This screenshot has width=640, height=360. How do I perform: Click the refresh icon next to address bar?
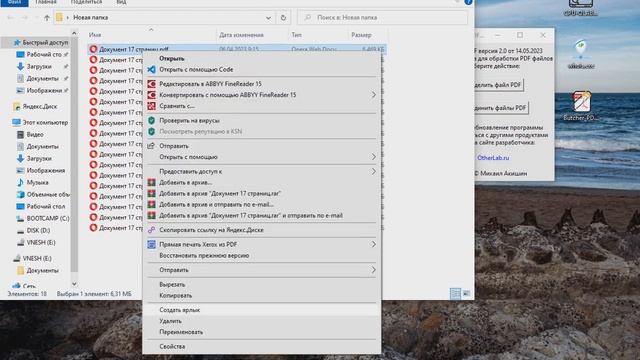coord(283,18)
